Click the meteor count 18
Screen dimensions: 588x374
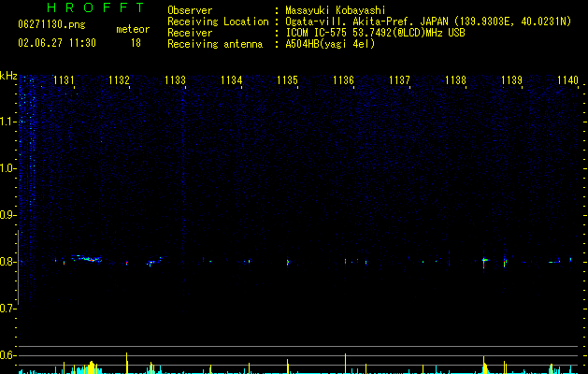click(x=136, y=43)
